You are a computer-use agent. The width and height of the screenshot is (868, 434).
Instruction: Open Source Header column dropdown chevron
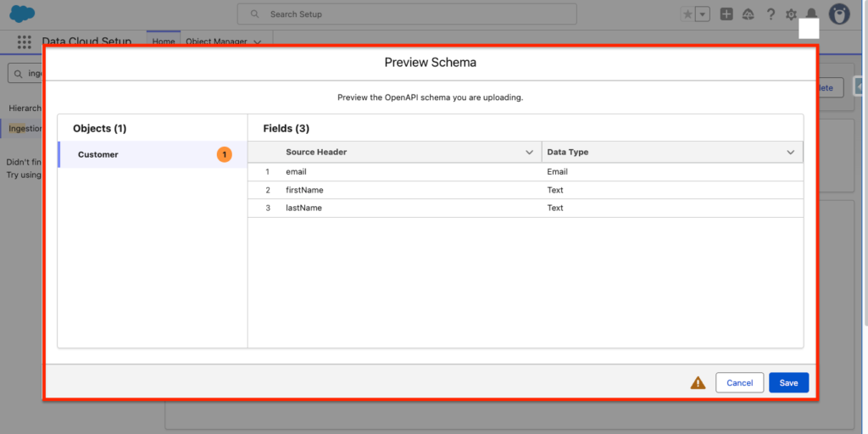coord(530,153)
